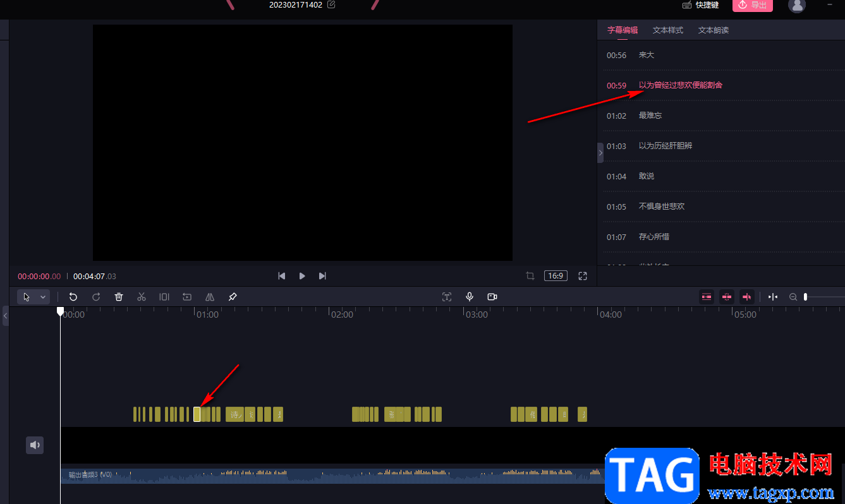Image resolution: width=845 pixels, height=504 pixels.
Task: Adjust the timeline zoom slider handle
Action: click(805, 297)
